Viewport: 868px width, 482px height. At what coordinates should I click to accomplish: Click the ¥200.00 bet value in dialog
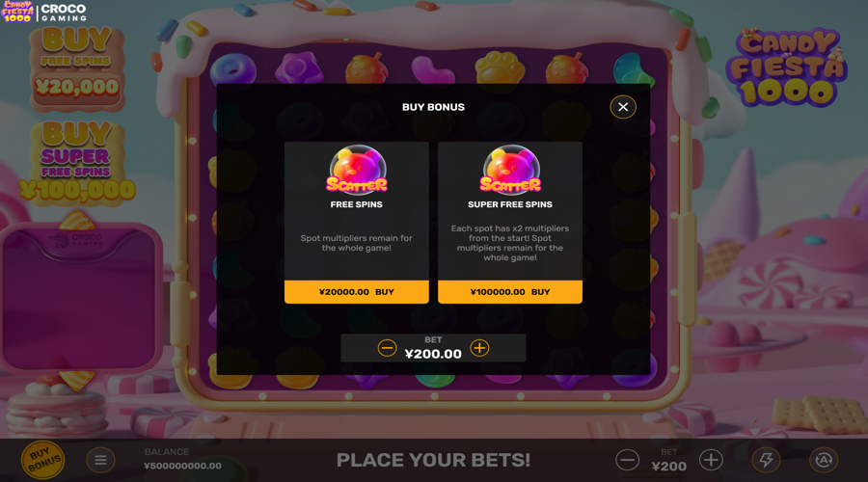(x=433, y=354)
